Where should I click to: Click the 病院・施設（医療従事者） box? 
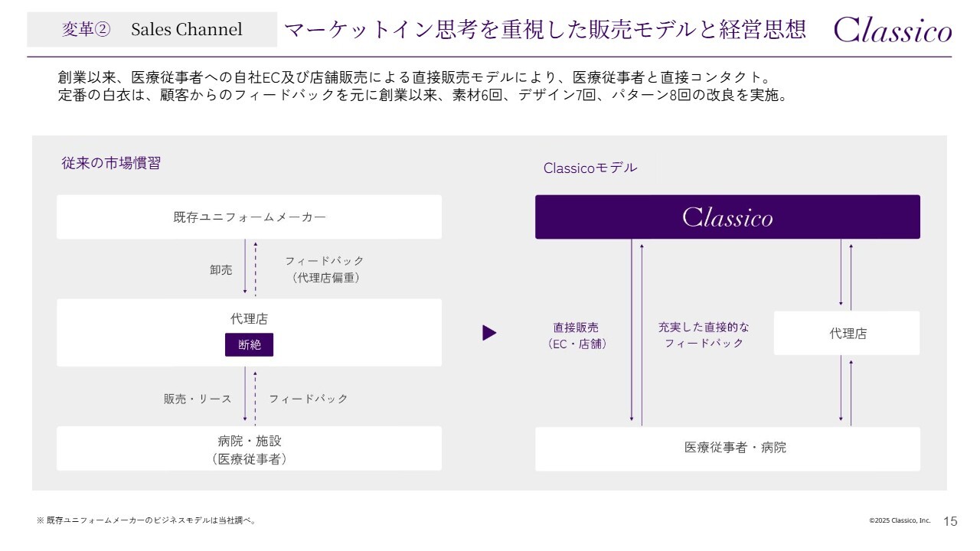(249, 449)
